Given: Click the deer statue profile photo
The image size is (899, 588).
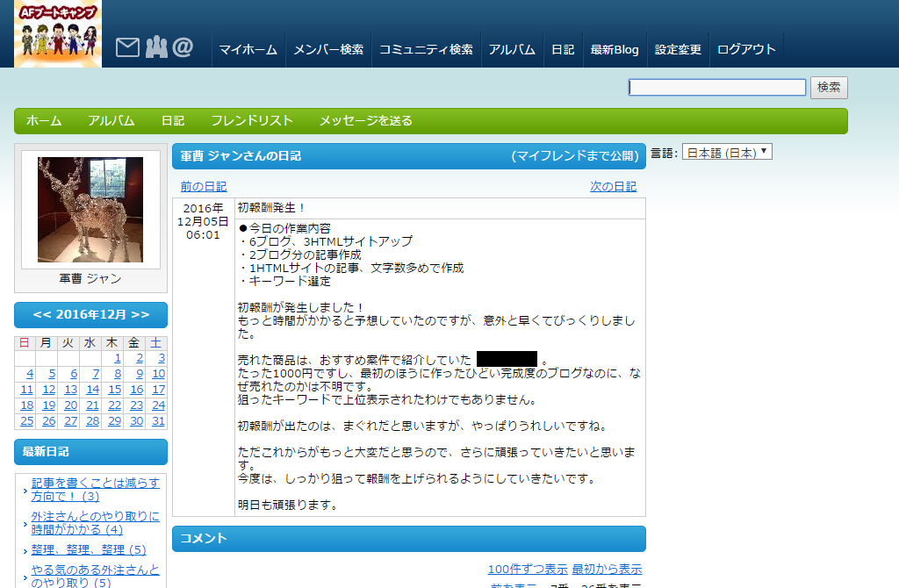Looking at the screenshot, I should 90,209.
